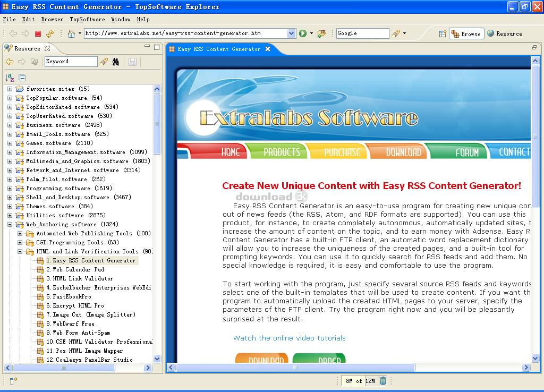Run garbage collector trash icon

[x=382, y=380]
